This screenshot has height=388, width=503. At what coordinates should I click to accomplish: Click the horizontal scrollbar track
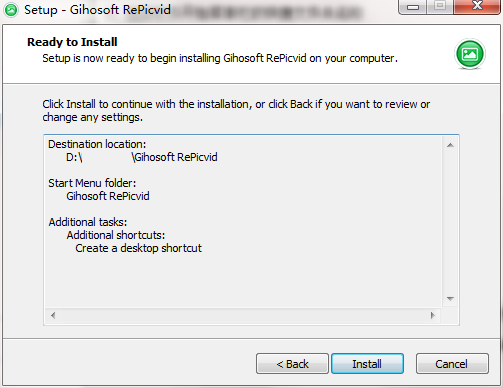tap(243, 315)
